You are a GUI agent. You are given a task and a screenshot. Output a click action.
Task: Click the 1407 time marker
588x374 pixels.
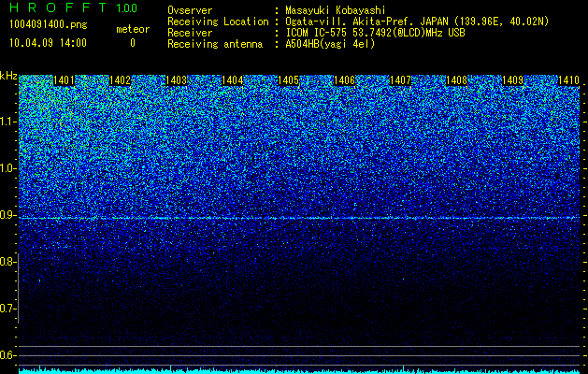[400, 80]
